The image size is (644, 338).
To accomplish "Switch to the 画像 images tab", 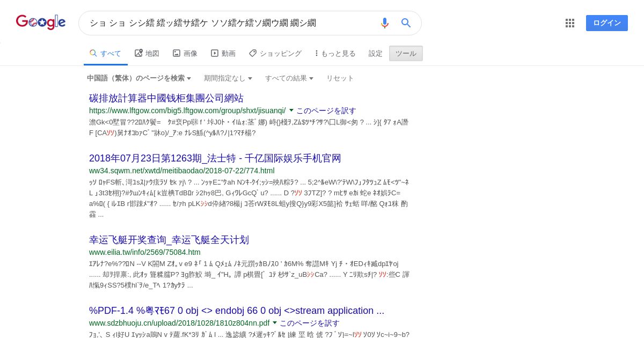I will (x=185, y=53).
